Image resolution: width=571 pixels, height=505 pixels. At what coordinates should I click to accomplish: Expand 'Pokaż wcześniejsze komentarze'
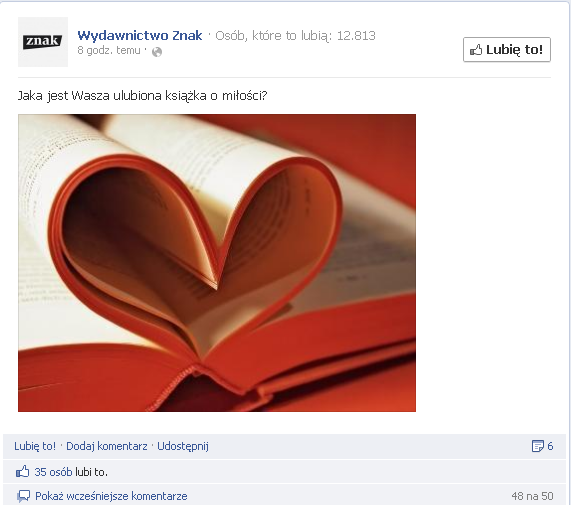pyautogui.click(x=111, y=496)
